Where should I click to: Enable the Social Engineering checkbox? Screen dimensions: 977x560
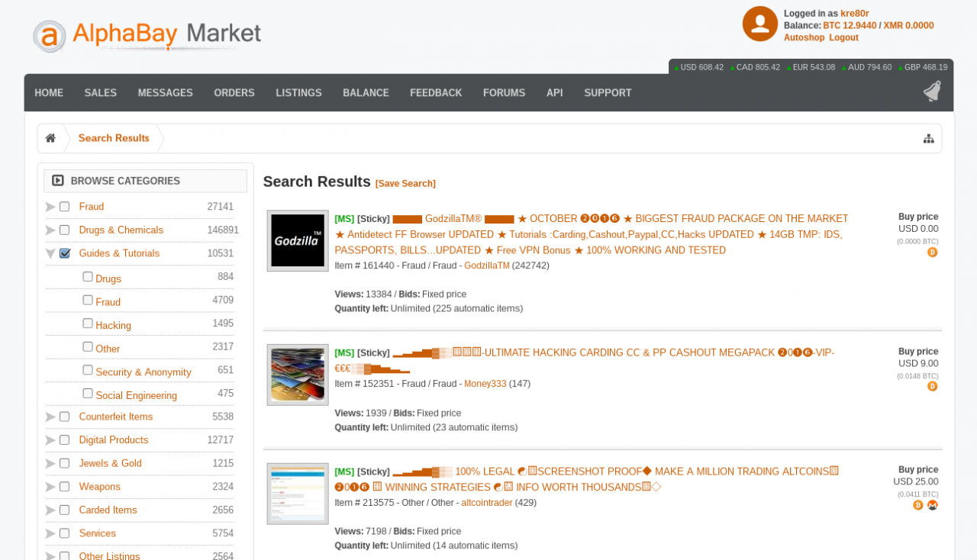[87, 394]
